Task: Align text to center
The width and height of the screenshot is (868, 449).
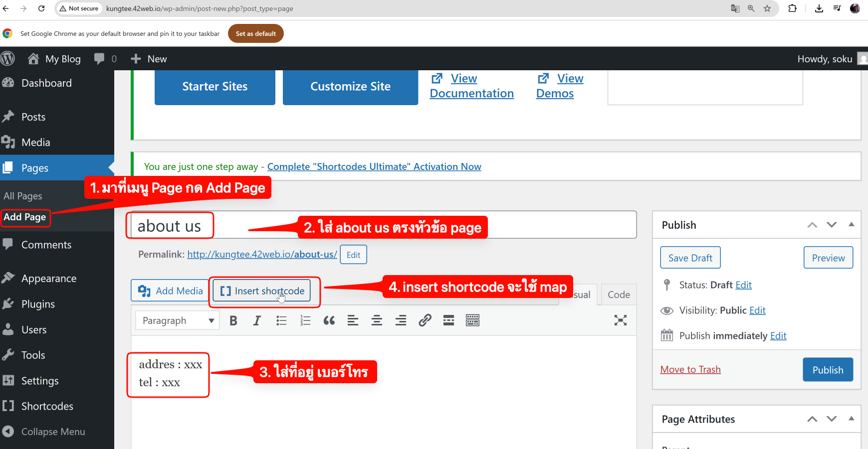Action: point(377,320)
